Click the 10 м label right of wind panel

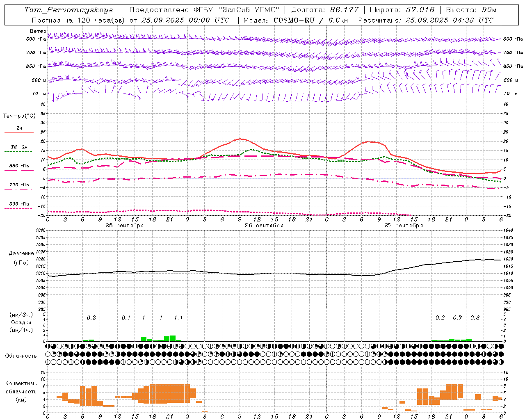(510, 94)
